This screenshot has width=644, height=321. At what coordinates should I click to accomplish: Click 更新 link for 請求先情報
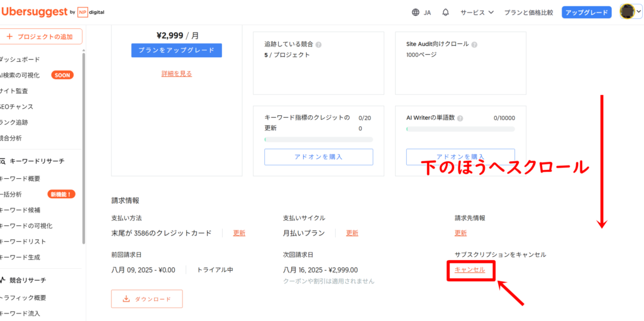[460, 233]
